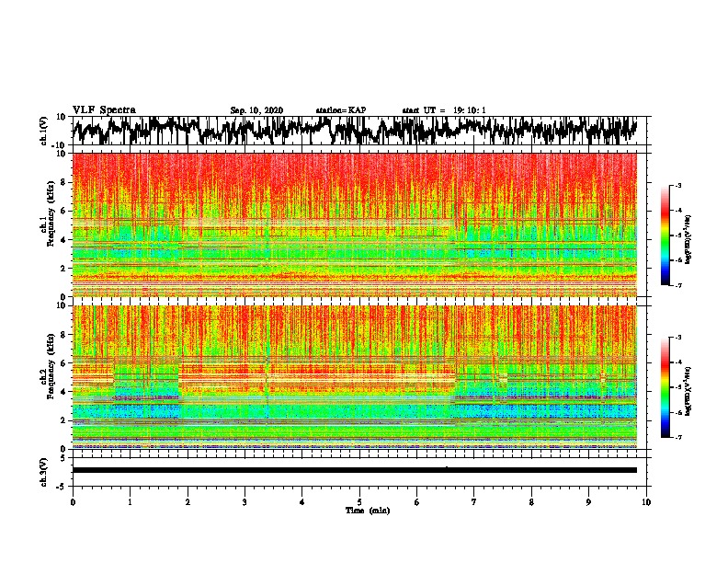728x563 pixels.
Task: Click the "Time (min)" x-axis title
Action: [x=368, y=511]
